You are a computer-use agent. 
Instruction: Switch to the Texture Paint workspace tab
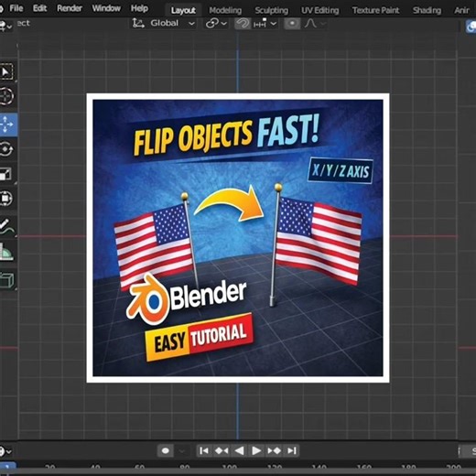(x=375, y=11)
